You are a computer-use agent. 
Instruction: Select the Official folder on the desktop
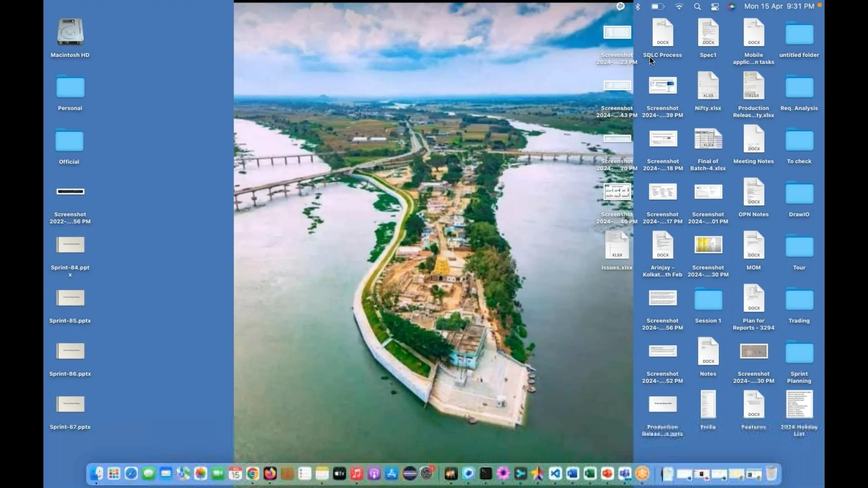tap(69, 146)
